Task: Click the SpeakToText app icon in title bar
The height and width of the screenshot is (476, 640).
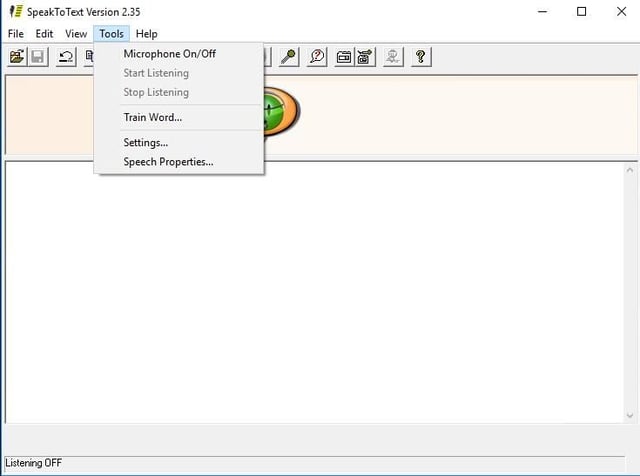Action: pyautogui.click(x=16, y=11)
